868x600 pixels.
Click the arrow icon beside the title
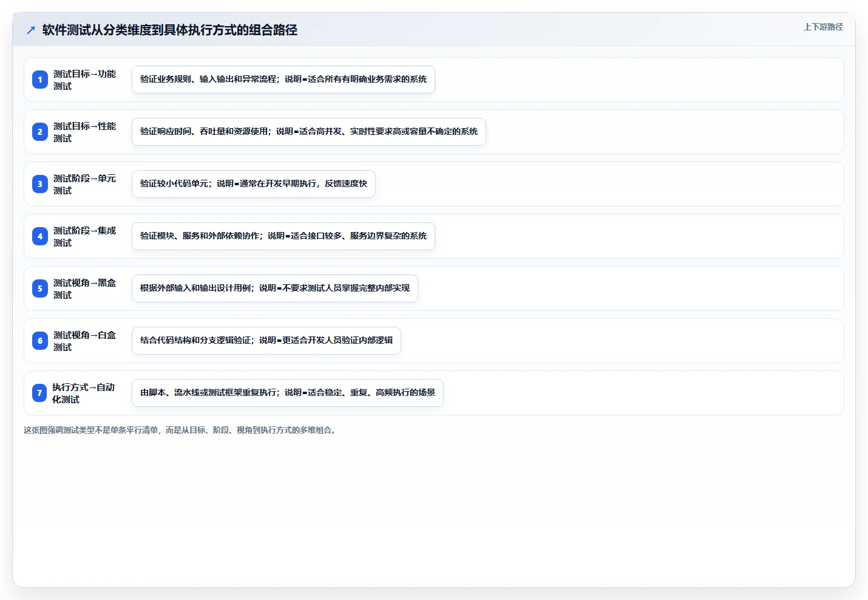(31, 30)
